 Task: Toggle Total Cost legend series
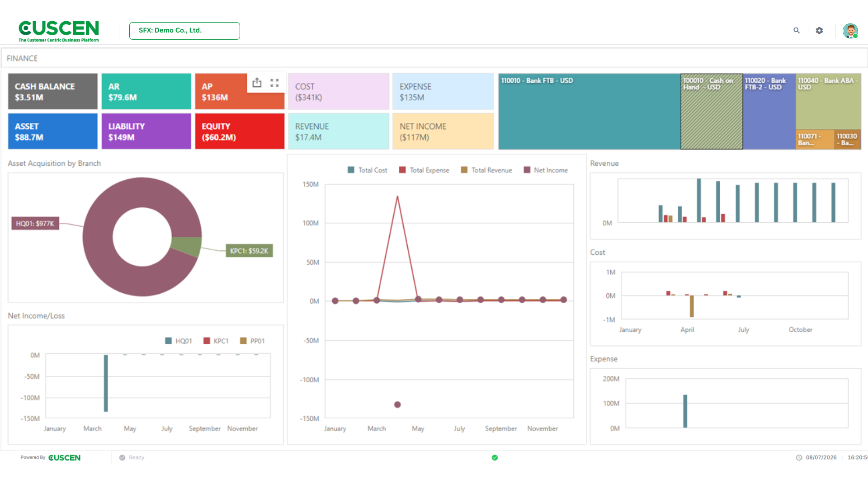367,170
